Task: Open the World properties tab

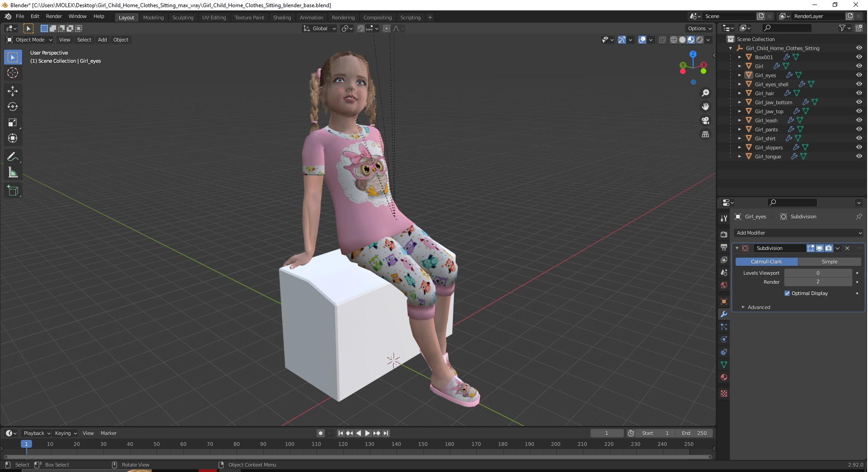Action: click(x=724, y=285)
